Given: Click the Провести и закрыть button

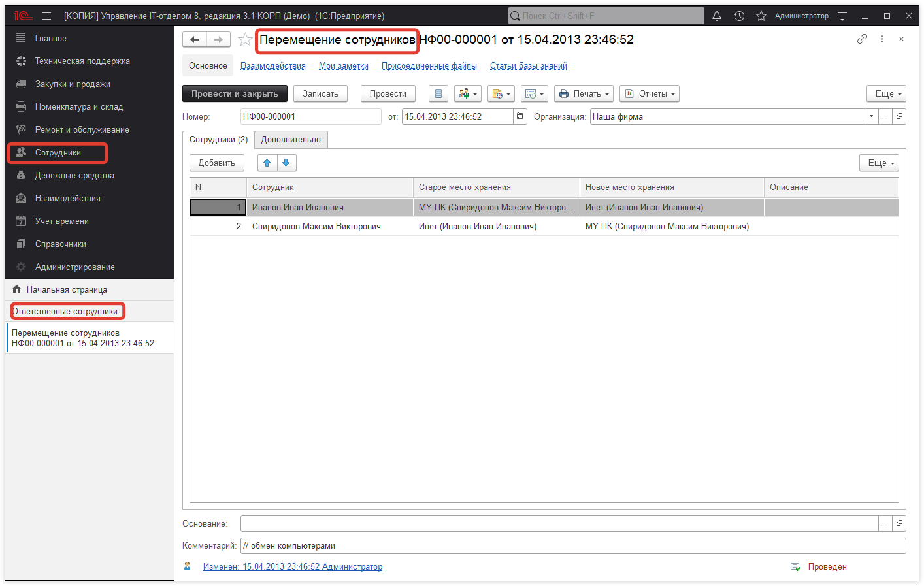Looking at the screenshot, I should pos(235,93).
